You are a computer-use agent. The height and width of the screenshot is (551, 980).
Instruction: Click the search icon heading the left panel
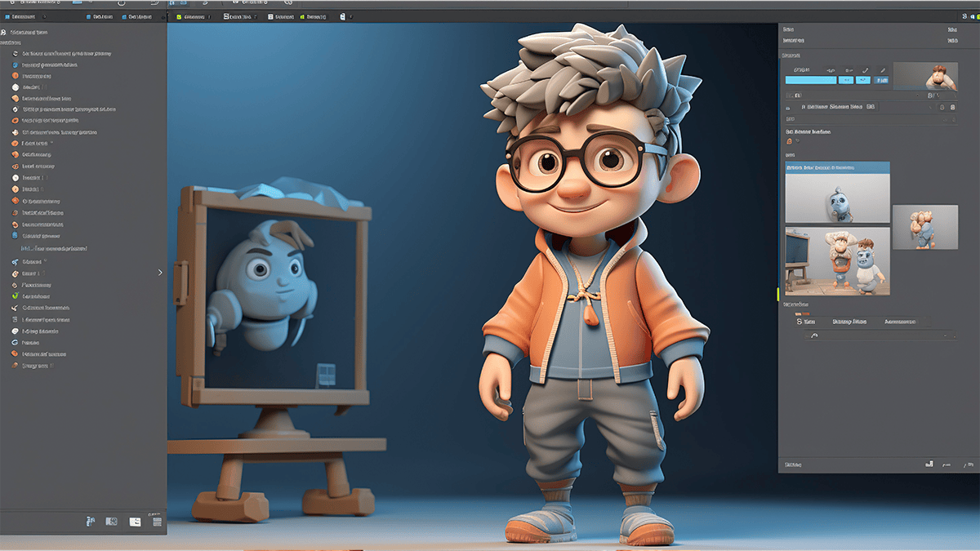5,33
